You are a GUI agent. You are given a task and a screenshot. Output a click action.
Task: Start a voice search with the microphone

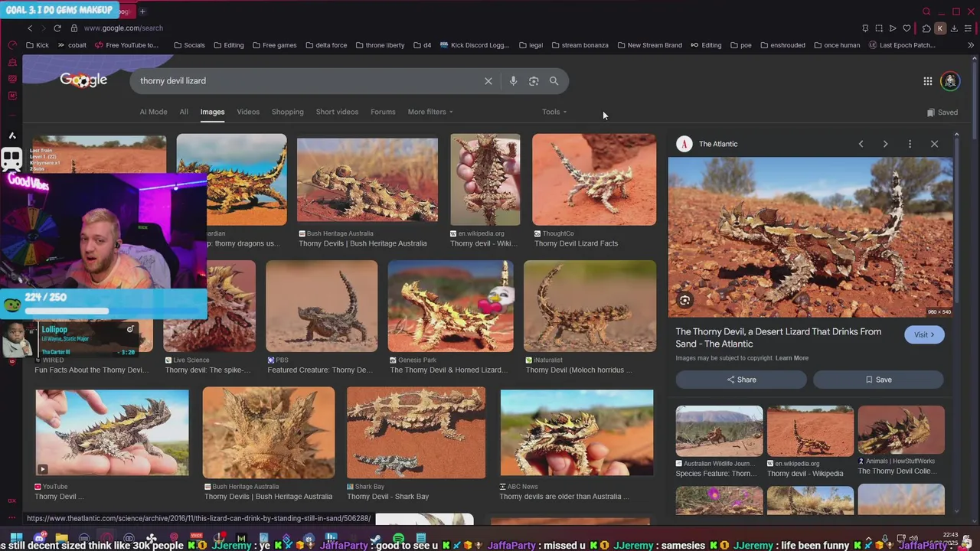pyautogui.click(x=513, y=81)
